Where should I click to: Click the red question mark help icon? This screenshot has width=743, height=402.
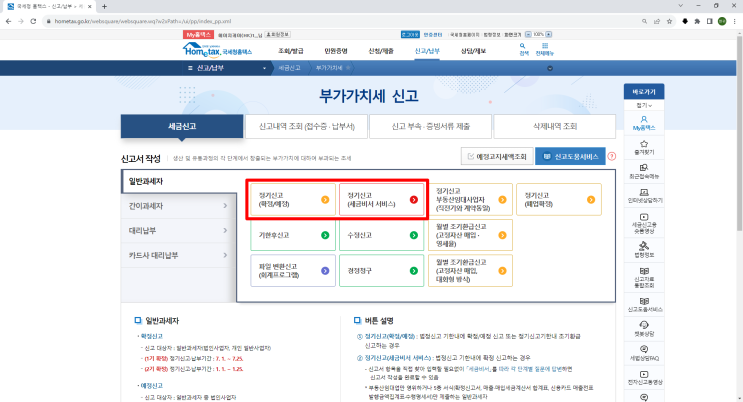pyautogui.click(x=612, y=156)
